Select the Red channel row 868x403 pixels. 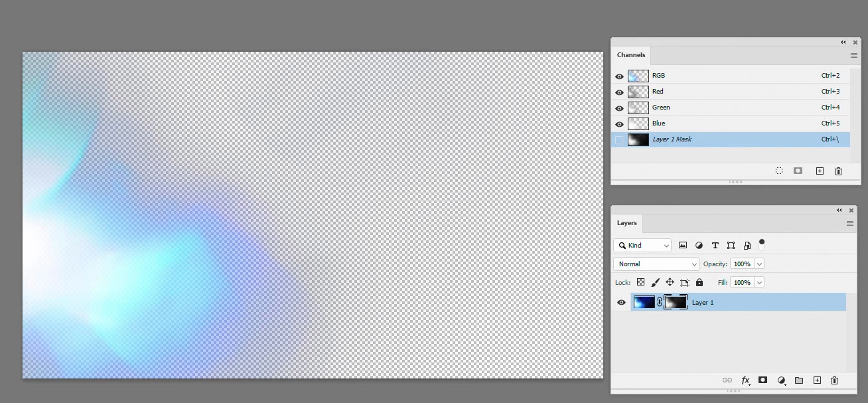point(731,92)
